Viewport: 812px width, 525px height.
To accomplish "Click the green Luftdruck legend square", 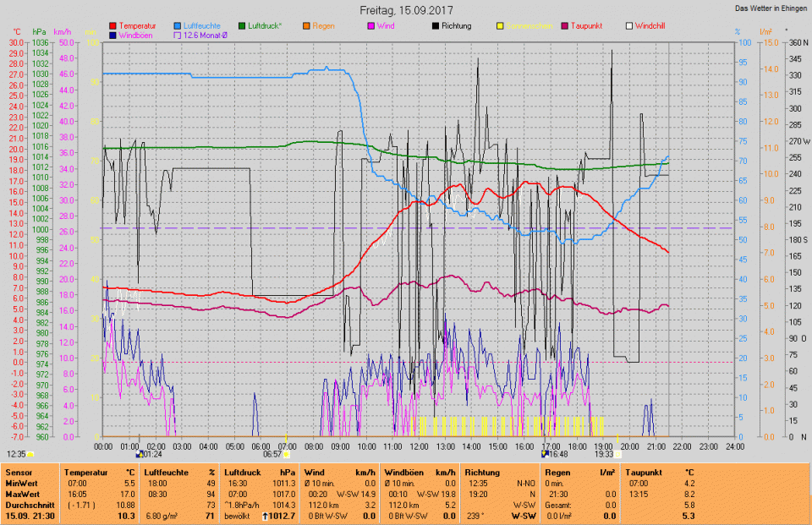I will coord(242,26).
